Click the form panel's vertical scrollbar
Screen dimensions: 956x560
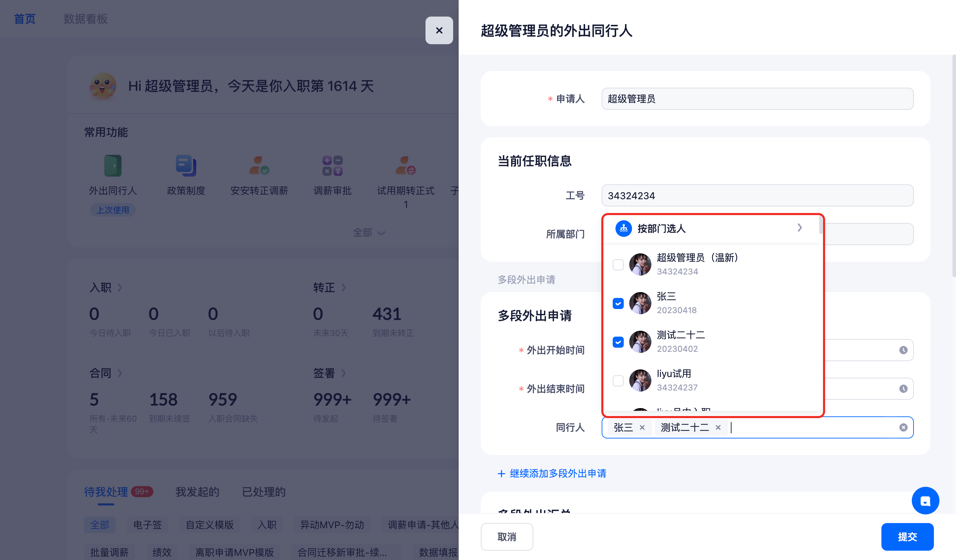pyautogui.click(x=954, y=166)
